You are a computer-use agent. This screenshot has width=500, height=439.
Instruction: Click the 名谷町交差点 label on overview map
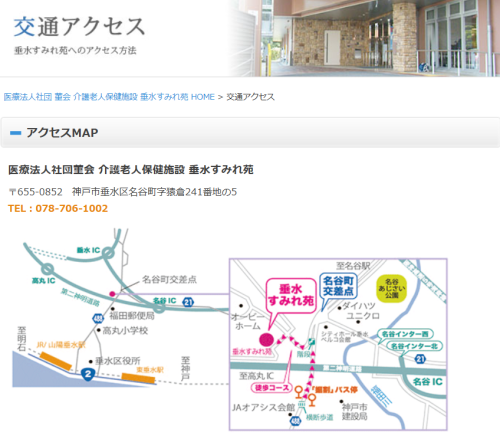click(169, 279)
